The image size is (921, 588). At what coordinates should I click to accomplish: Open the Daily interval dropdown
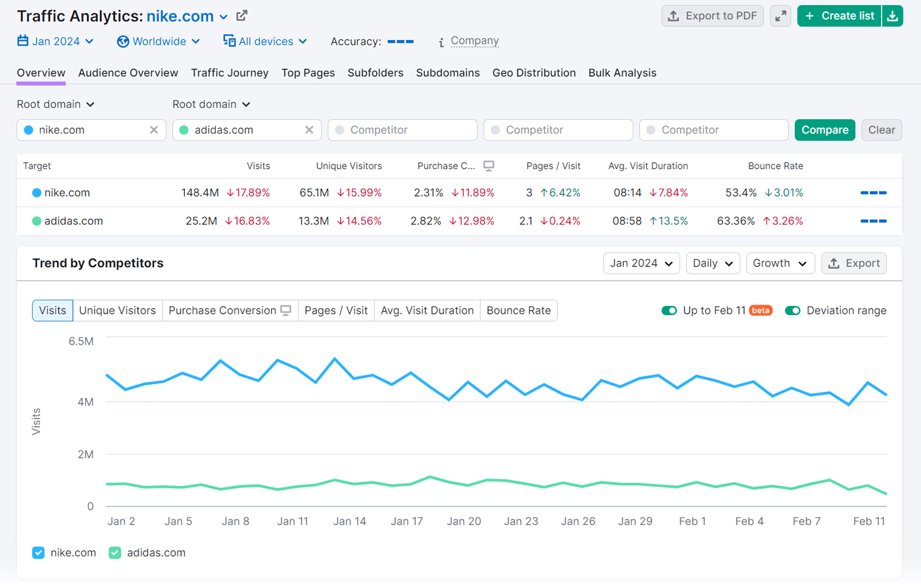pyautogui.click(x=712, y=262)
